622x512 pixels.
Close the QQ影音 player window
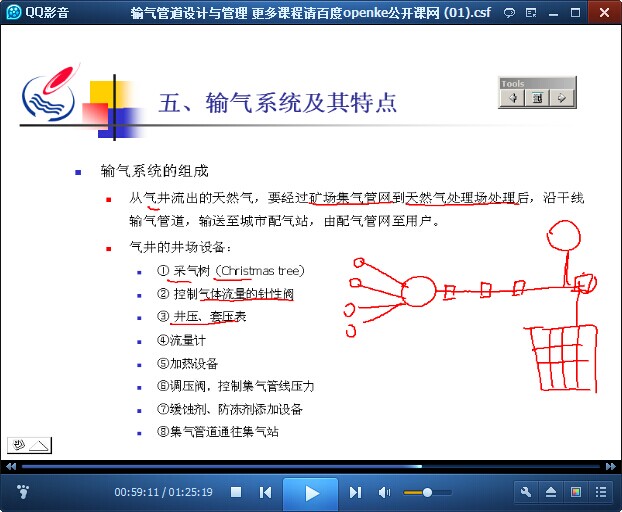click(x=605, y=12)
